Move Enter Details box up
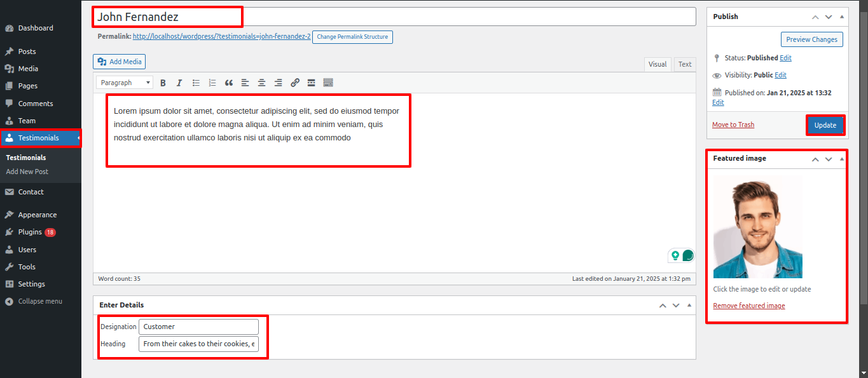 [663, 306]
